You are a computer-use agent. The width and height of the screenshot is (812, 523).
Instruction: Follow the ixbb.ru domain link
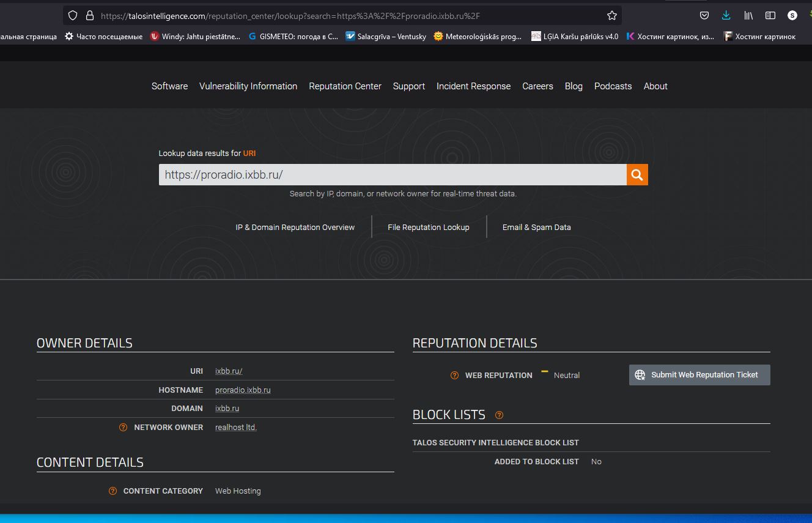tap(227, 409)
